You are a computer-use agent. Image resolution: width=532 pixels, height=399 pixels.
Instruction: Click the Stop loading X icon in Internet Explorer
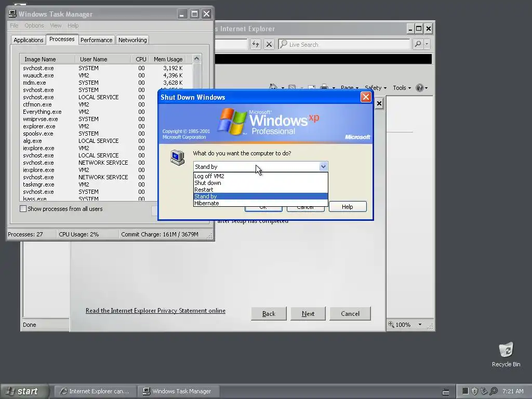coord(269,44)
